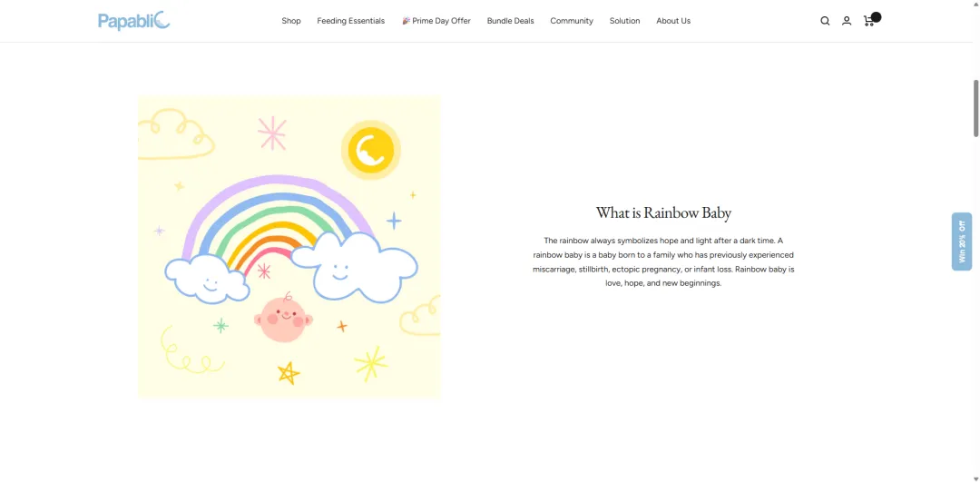Screen dimensions: 980x483
Task: Click the scrollbar down arrow
Action: (975, 478)
